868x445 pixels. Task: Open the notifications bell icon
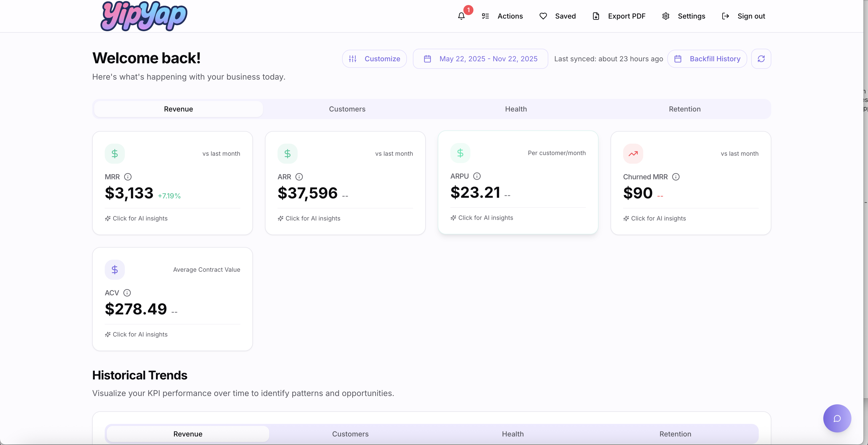461,16
